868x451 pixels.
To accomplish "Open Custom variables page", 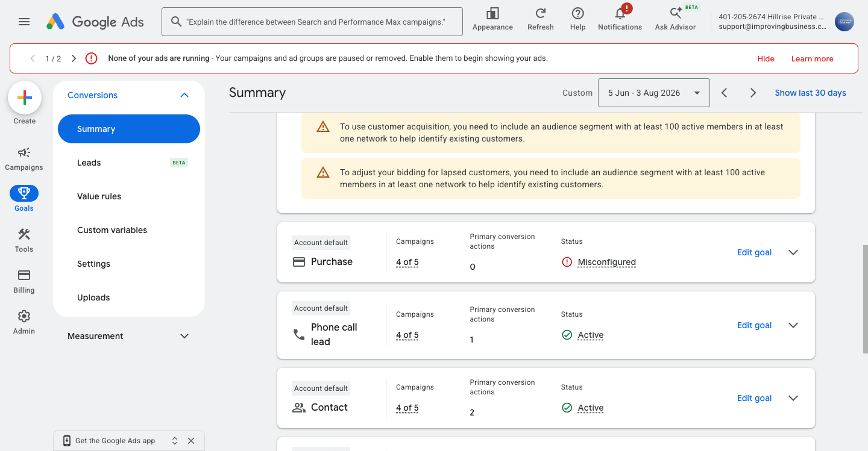I will click(x=129, y=230).
